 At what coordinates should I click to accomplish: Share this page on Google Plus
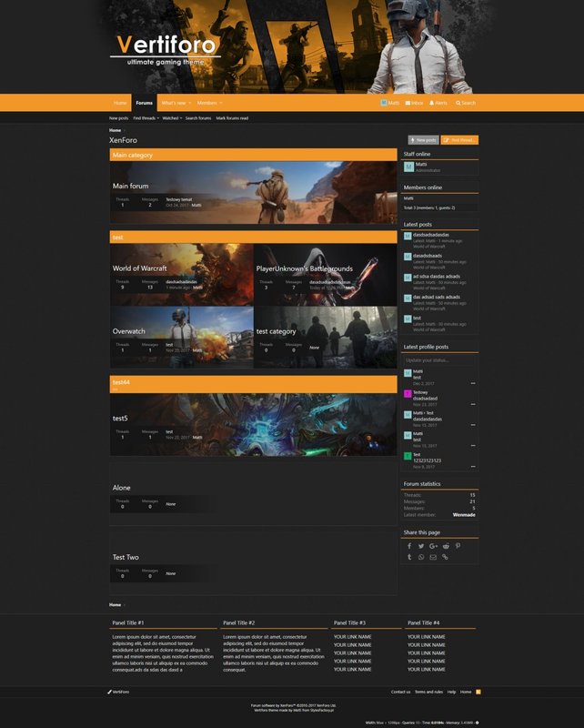pyautogui.click(x=434, y=546)
